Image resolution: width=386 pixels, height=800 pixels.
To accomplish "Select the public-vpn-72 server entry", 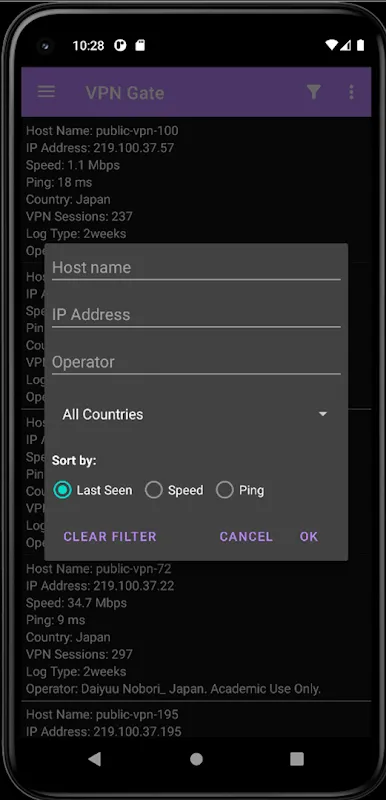I will [x=196, y=629].
